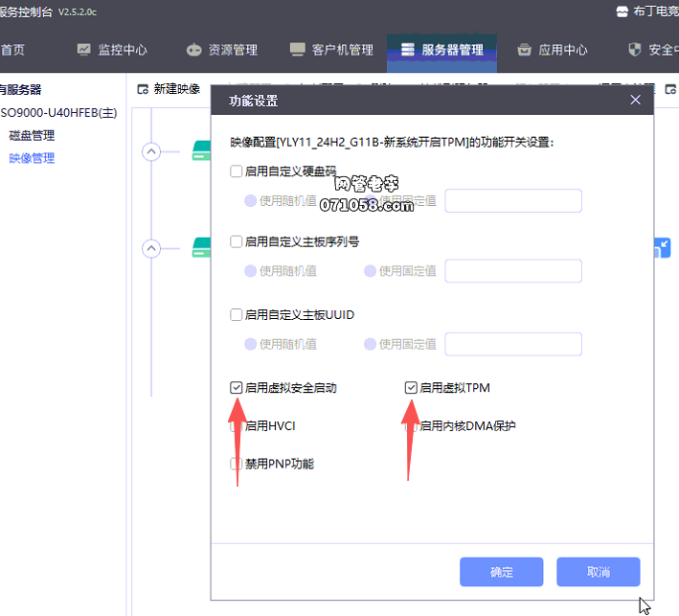Select server SO9000-U40HFEB(主)

(58, 113)
